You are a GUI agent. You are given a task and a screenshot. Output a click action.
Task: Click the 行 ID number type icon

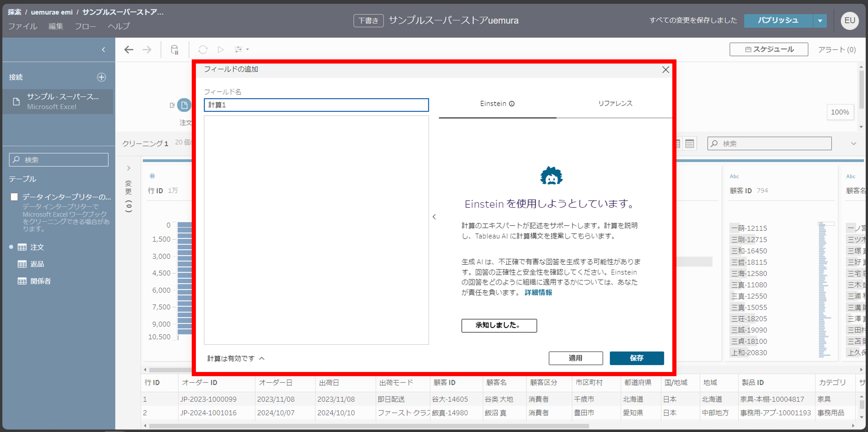click(x=152, y=176)
